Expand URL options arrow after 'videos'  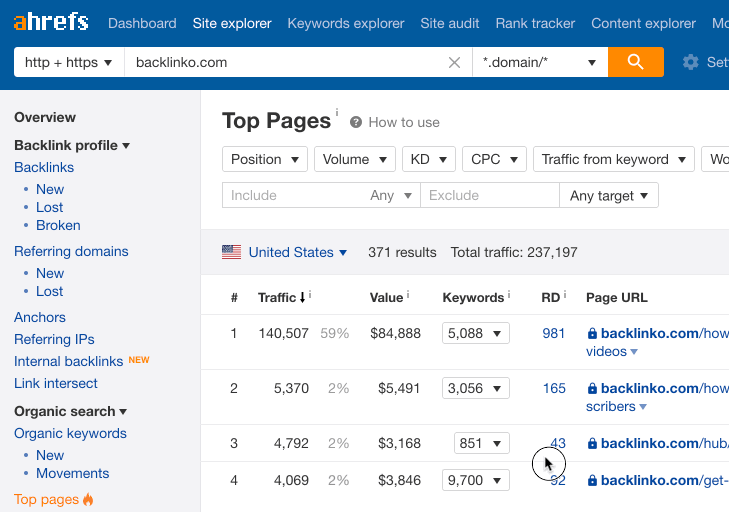click(634, 352)
